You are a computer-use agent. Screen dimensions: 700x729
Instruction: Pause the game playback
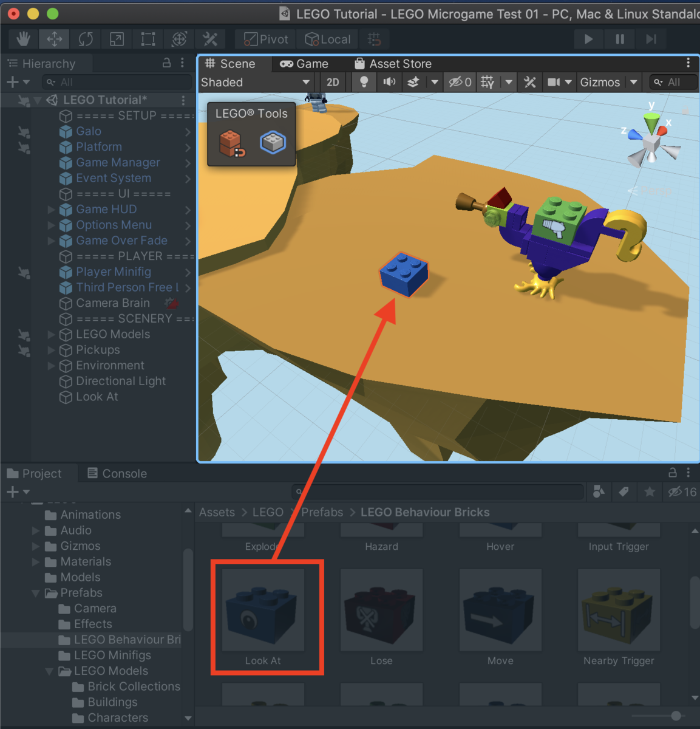pos(620,39)
